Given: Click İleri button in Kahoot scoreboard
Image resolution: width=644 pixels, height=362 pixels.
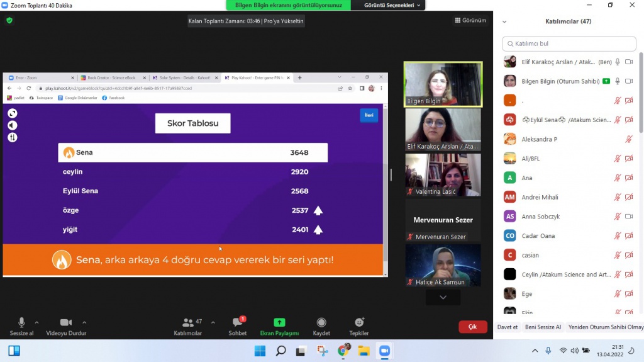Looking at the screenshot, I should point(369,115).
